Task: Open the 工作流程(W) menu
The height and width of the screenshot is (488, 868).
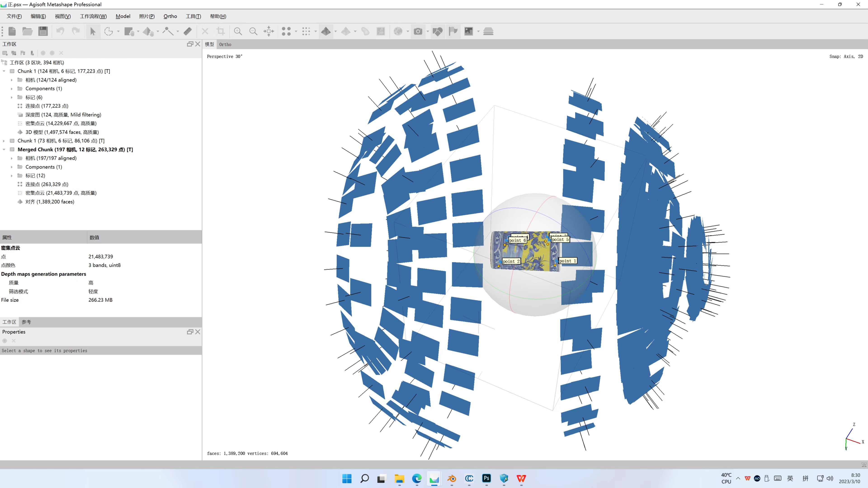Action: point(93,16)
